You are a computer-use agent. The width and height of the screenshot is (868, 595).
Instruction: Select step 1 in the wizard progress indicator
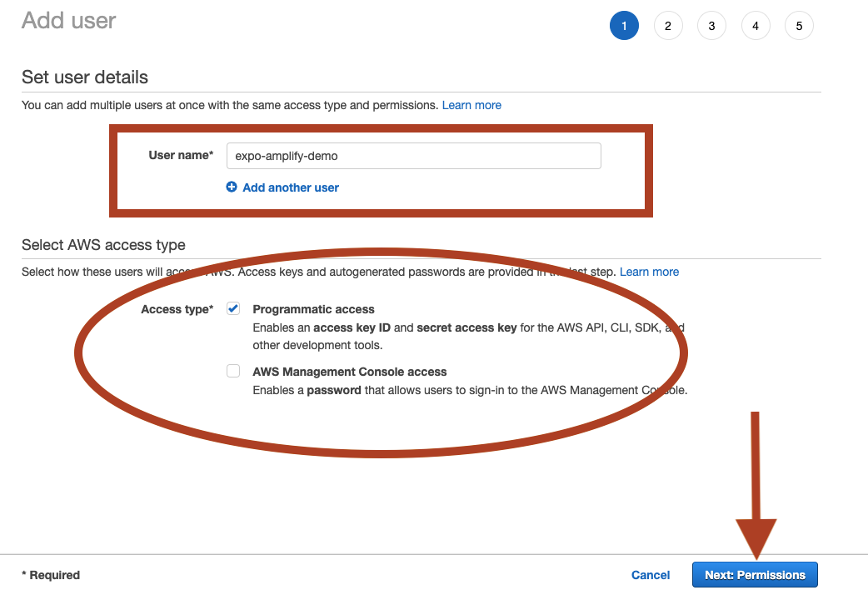624,25
